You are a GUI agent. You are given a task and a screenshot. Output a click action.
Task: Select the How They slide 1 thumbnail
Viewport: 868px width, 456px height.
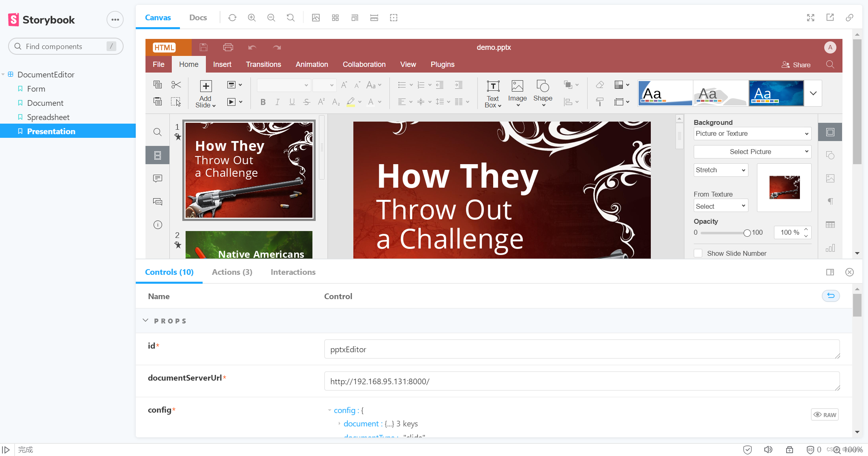pos(249,170)
